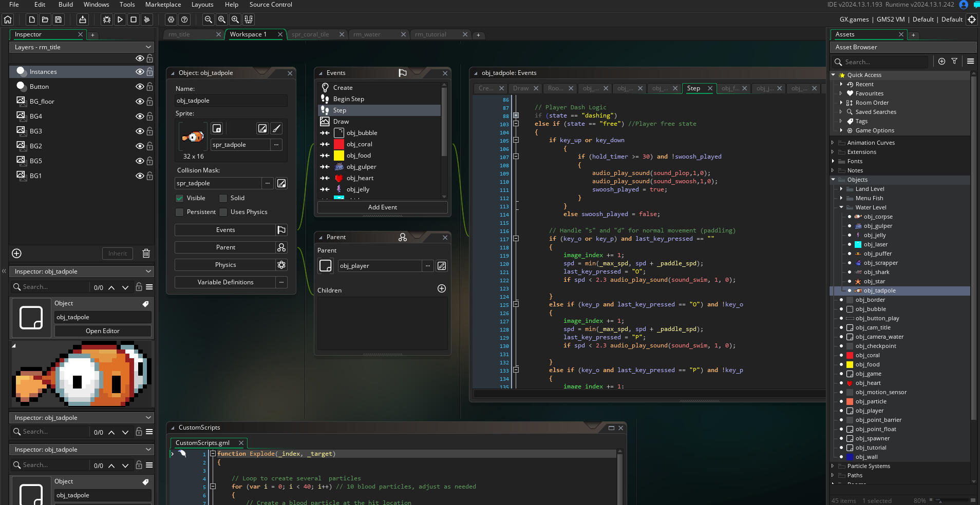Select the yellow obj_food collision event swatch
Screen dimensions: 980x505
tap(339, 156)
